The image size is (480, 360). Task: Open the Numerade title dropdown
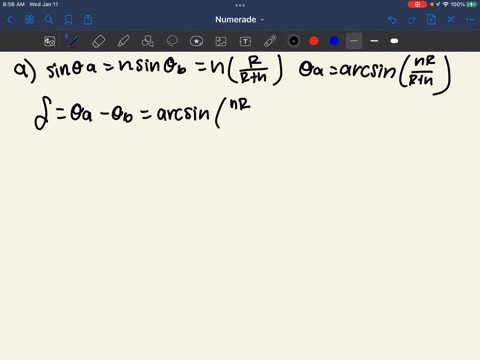click(x=239, y=20)
